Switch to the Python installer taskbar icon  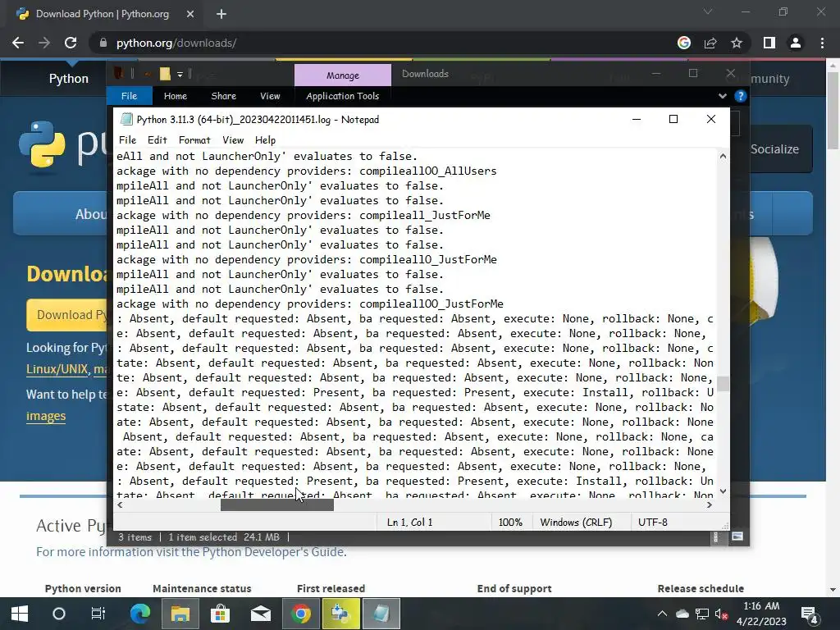point(340,614)
